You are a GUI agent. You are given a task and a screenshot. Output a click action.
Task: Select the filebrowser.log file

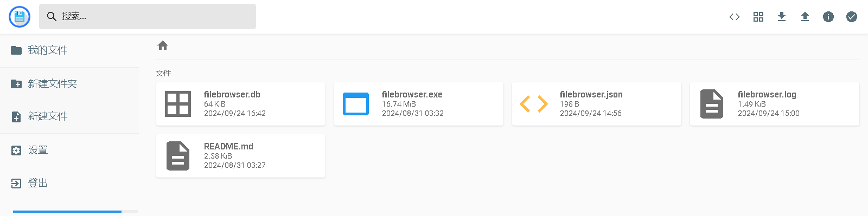(x=775, y=104)
